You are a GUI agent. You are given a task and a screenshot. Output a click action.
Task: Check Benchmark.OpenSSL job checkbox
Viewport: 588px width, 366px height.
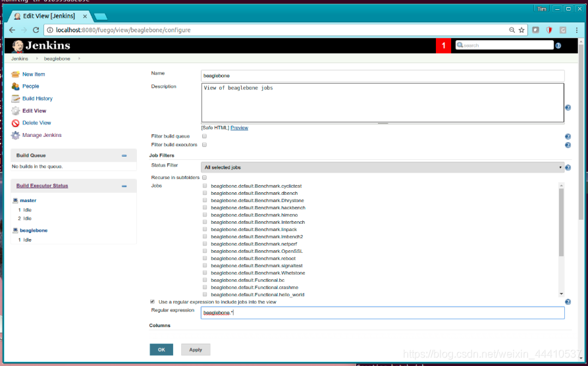click(205, 251)
